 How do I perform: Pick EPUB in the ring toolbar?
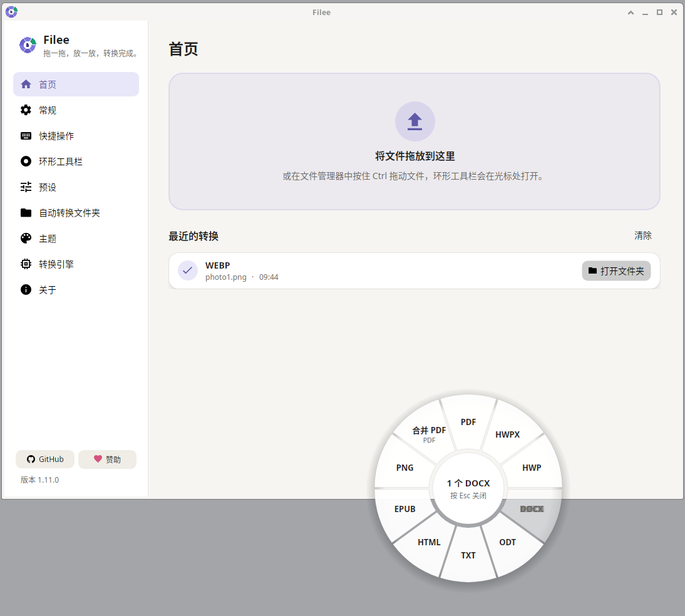point(405,509)
